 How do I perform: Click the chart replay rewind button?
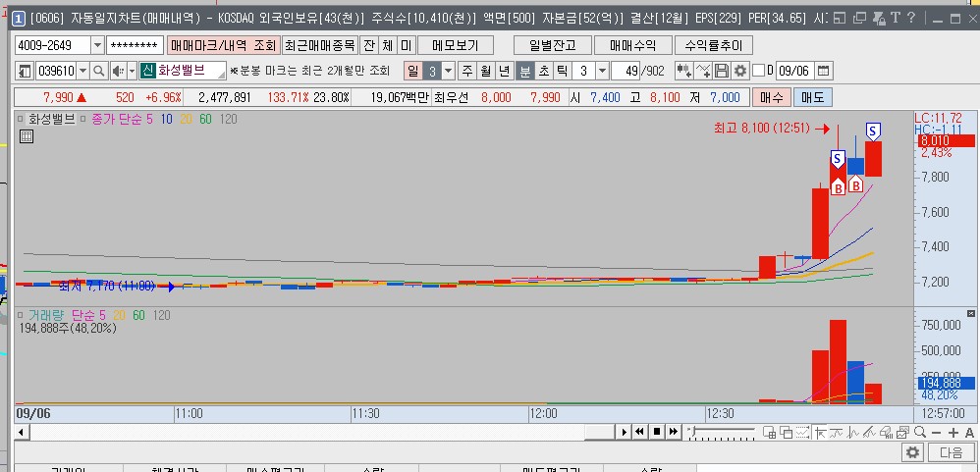coord(640,432)
